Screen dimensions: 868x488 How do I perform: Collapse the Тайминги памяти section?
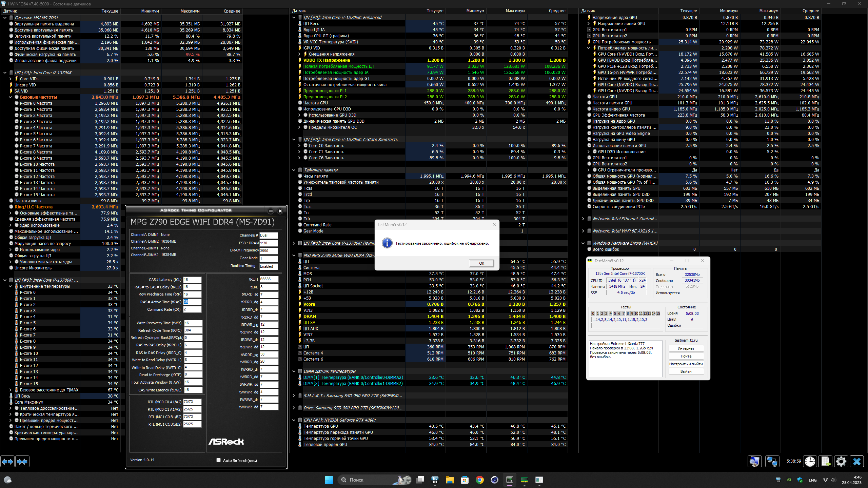294,170
